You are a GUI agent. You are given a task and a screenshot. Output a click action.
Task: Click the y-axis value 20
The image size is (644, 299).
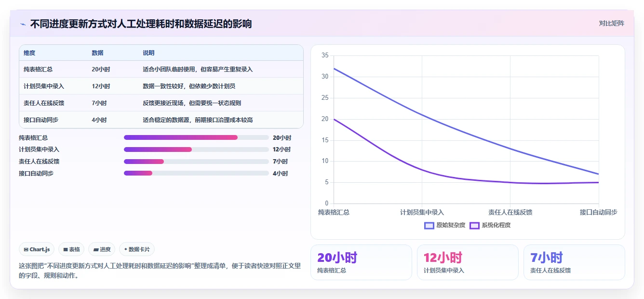325,119
